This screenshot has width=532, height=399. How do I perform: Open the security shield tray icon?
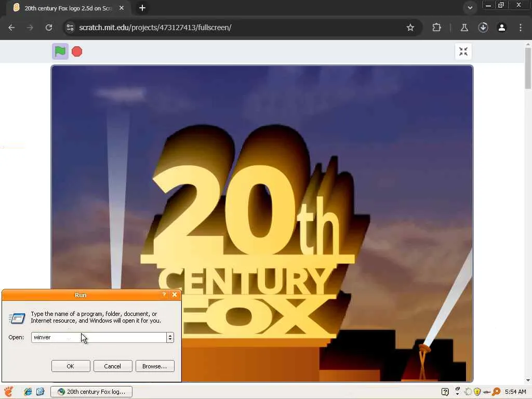point(477,392)
